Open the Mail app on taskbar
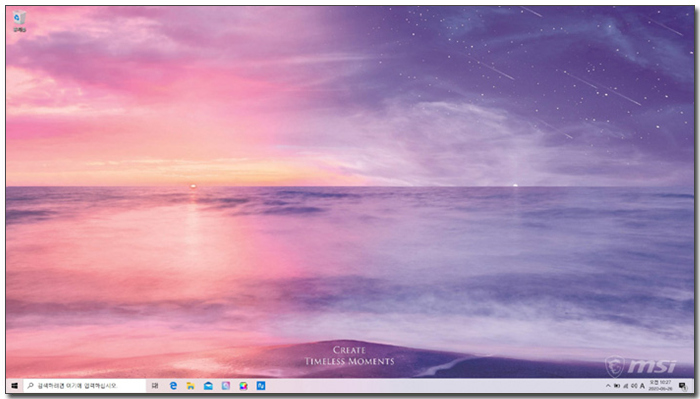700x399 pixels. (x=208, y=386)
